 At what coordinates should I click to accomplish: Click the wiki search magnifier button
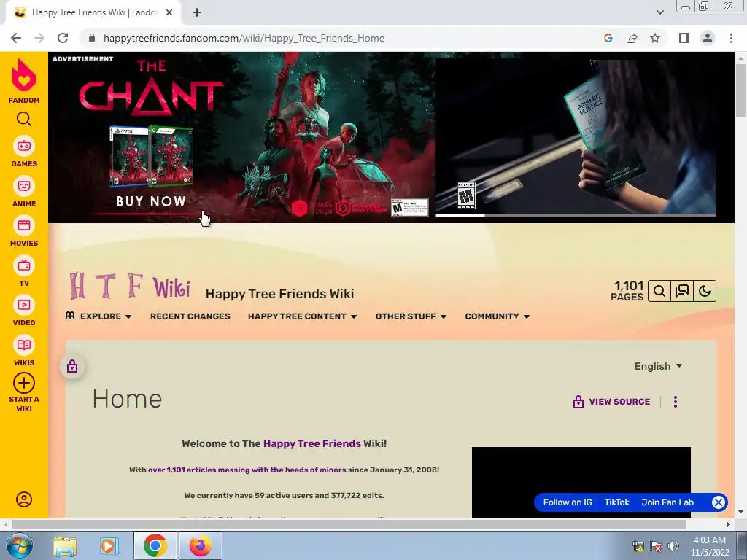[659, 291]
